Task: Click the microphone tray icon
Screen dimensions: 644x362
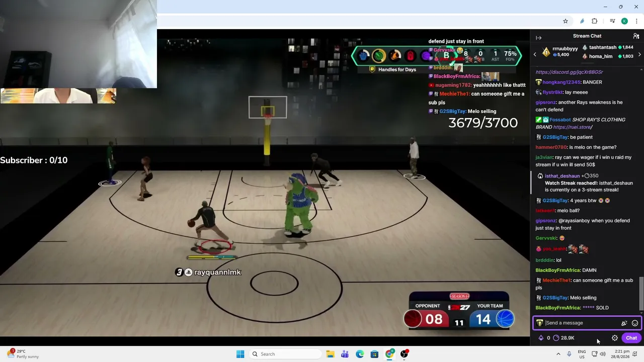Action: click(x=569, y=354)
